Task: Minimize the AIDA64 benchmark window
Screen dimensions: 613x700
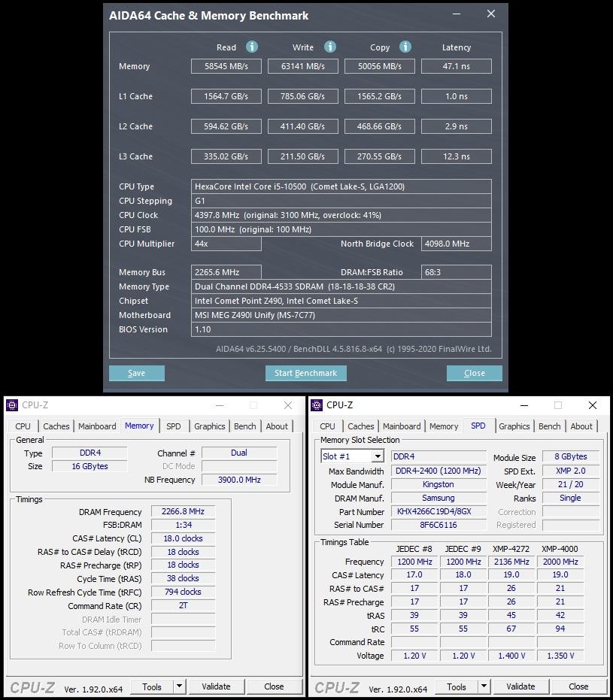Action: (x=457, y=14)
